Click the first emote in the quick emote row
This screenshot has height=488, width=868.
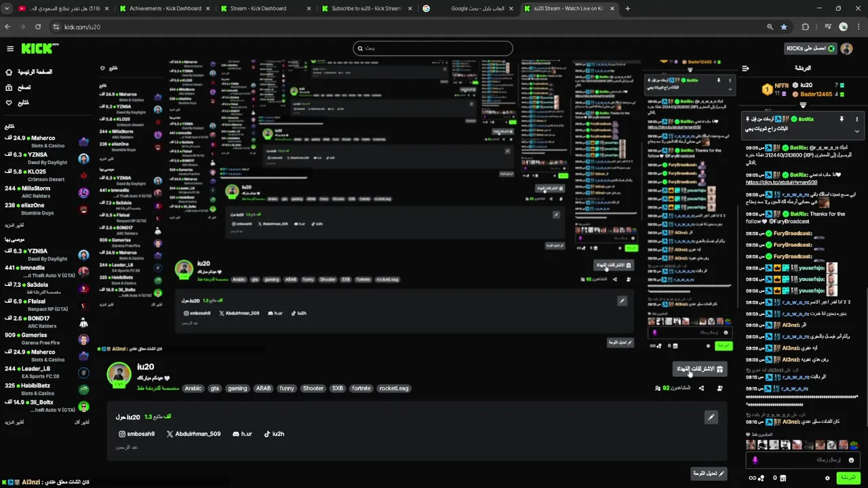click(x=751, y=445)
